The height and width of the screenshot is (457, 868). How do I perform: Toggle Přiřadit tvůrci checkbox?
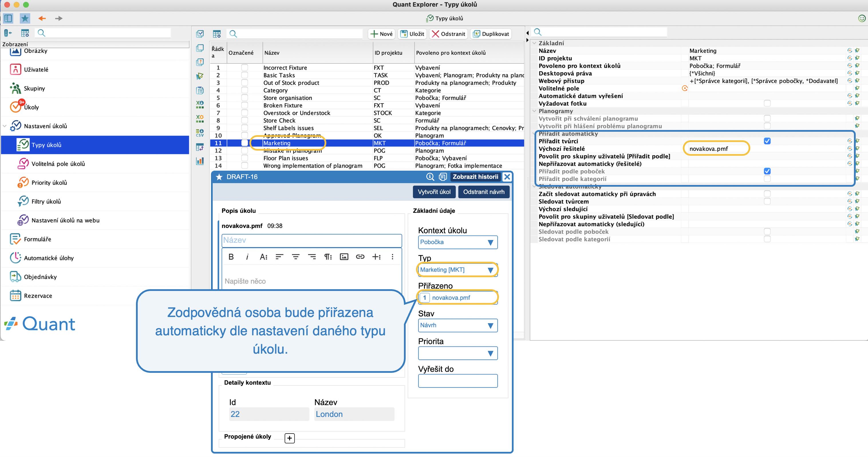pos(767,141)
